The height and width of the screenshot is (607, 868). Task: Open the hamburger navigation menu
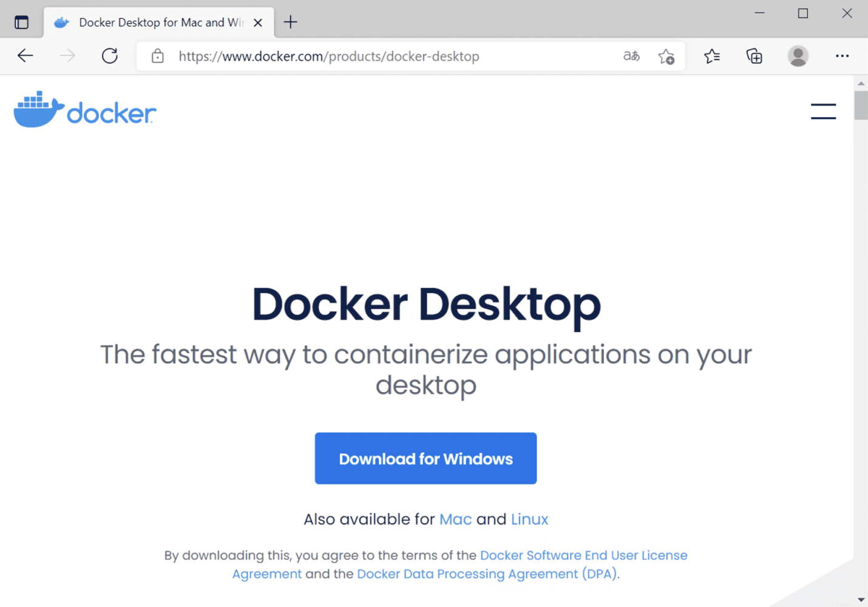point(823,111)
